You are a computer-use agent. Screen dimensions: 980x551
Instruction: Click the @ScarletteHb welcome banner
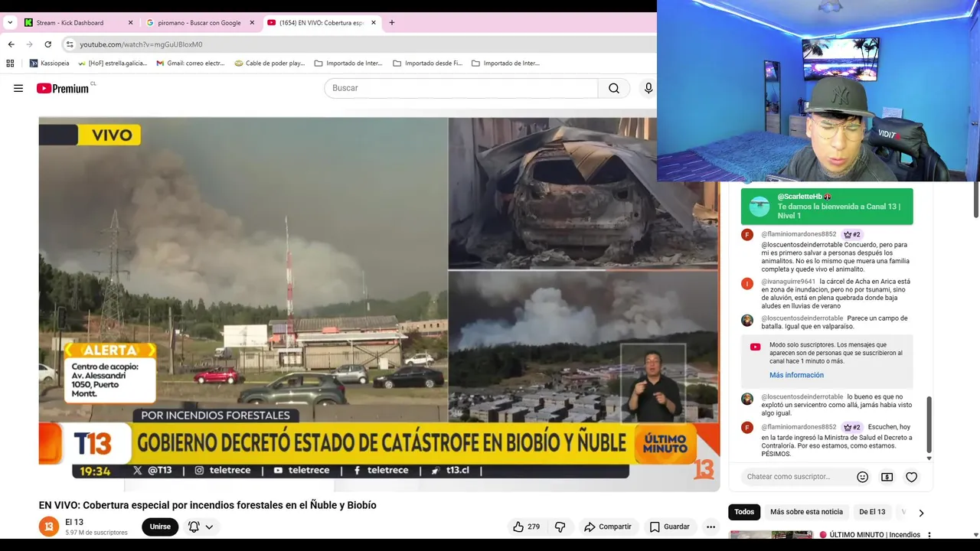pyautogui.click(x=827, y=207)
